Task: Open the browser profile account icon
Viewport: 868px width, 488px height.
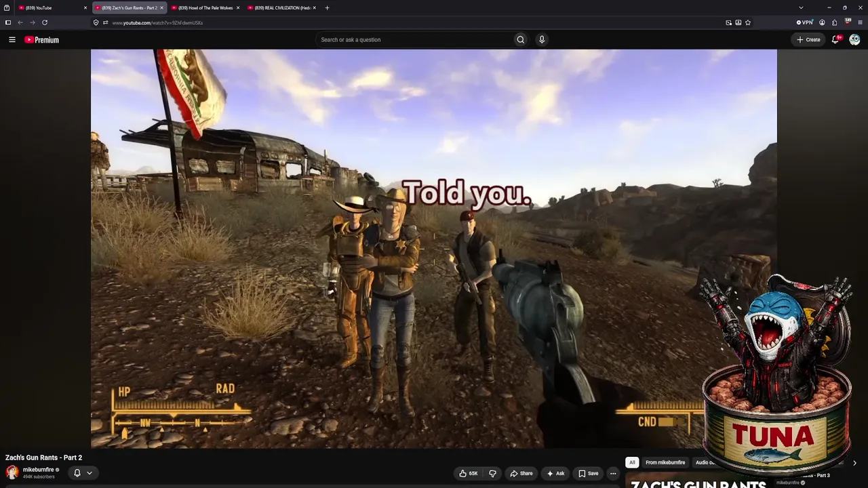Action: click(x=822, y=22)
